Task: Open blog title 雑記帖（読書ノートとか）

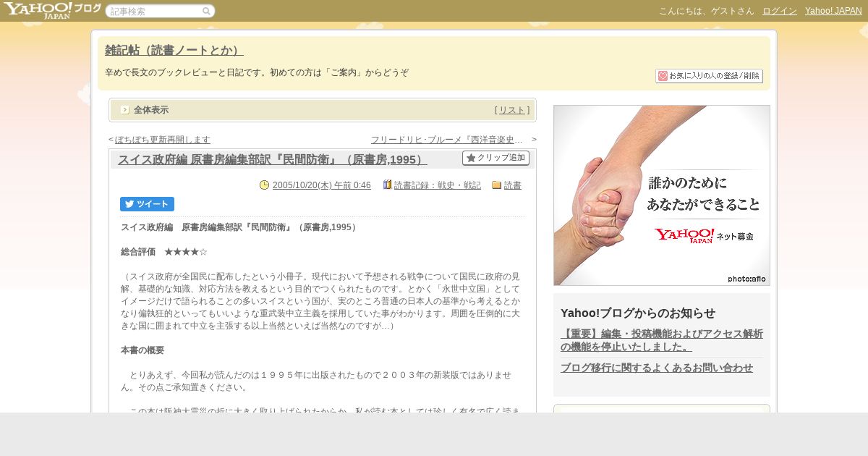Action: click(174, 50)
